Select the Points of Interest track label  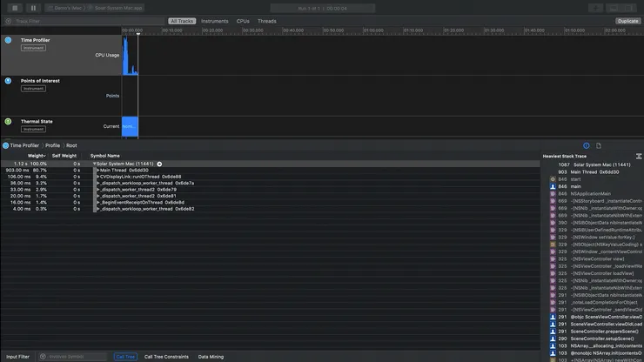40,81
